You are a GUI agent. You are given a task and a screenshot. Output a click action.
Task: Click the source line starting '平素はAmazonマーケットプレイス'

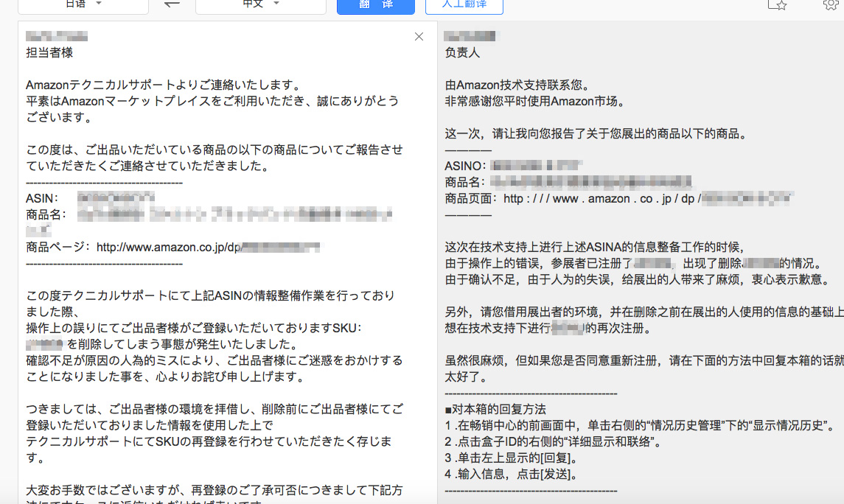212,101
